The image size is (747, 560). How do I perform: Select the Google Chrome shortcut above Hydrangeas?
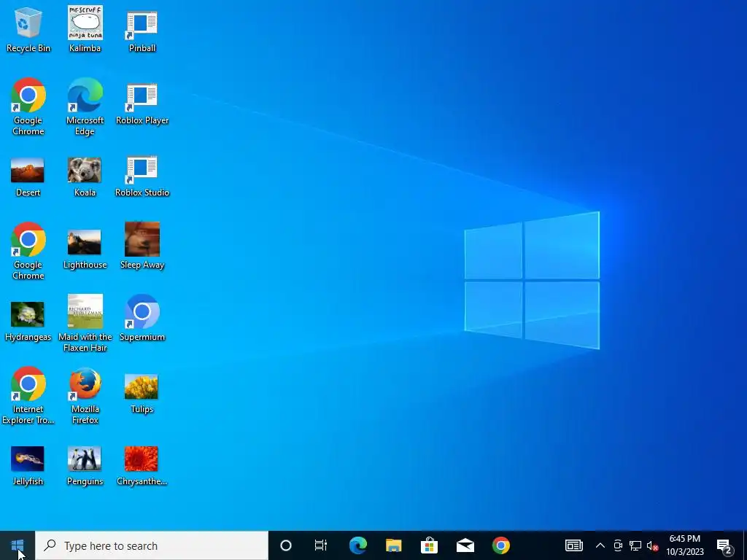(x=28, y=251)
